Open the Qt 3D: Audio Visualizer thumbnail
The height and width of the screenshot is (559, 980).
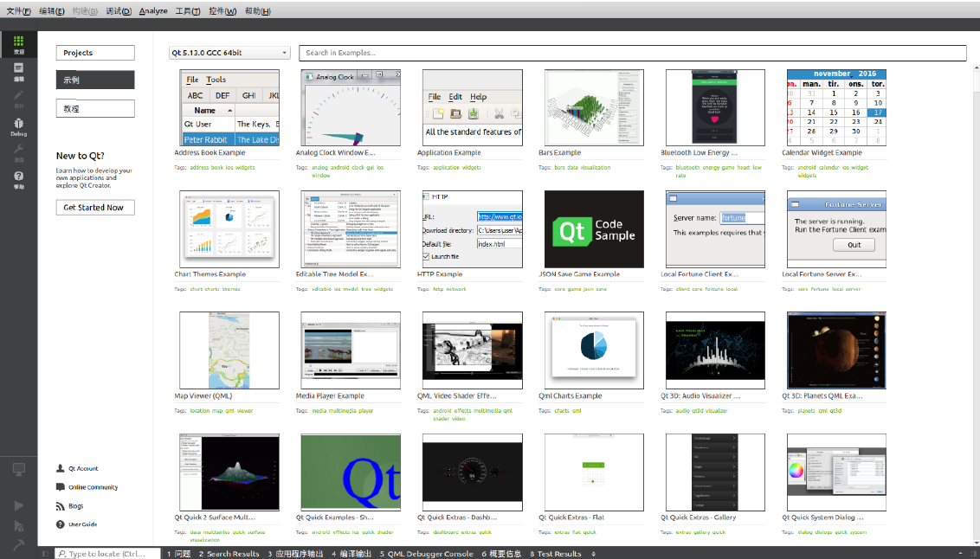click(x=715, y=350)
